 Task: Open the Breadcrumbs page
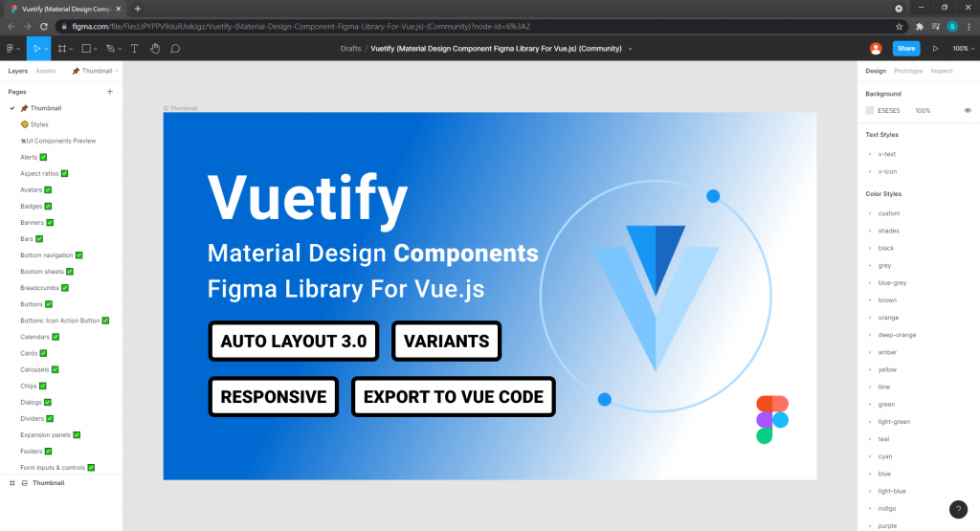click(x=44, y=288)
